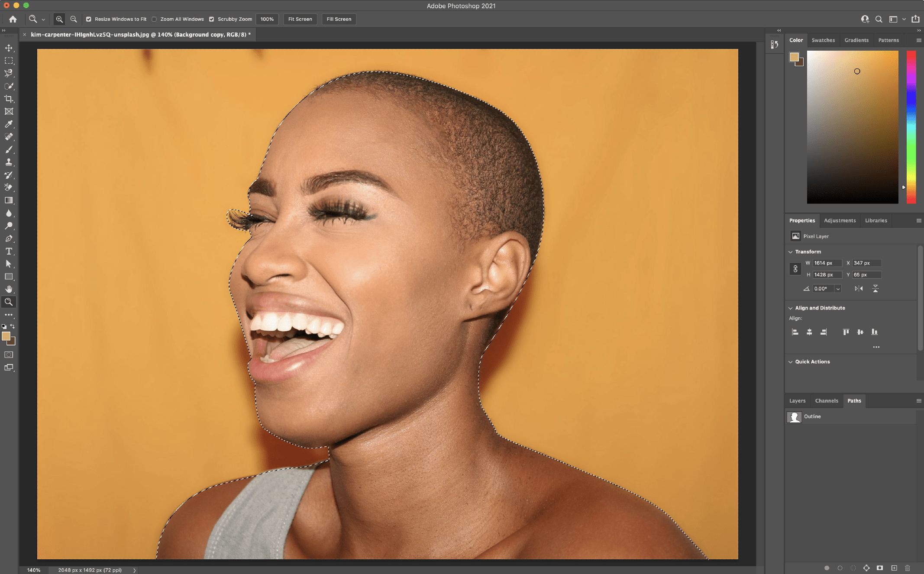Image resolution: width=924 pixels, height=574 pixels.
Task: Toggle Resize Windows to Fit checkbox
Action: [x=88, y=19]
